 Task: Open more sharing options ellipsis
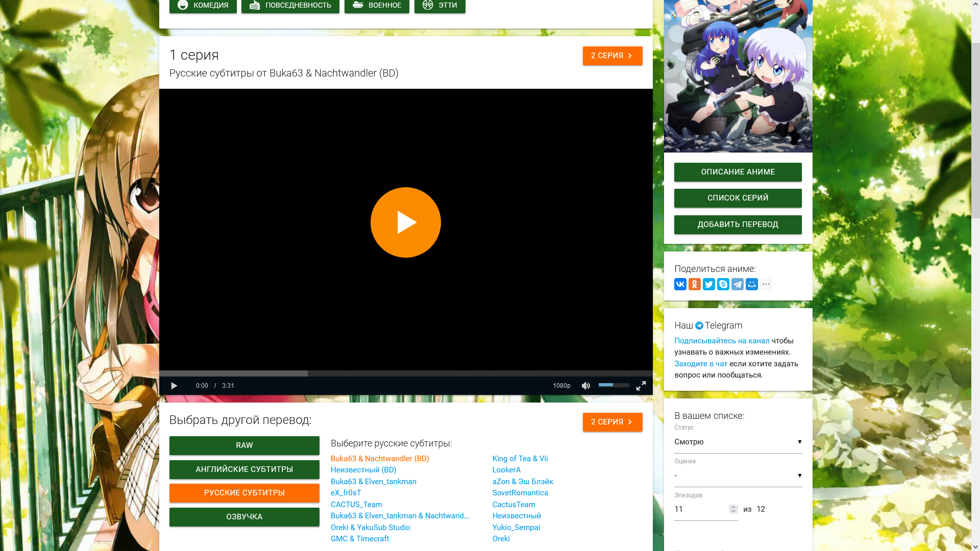[x=766, y=284]
